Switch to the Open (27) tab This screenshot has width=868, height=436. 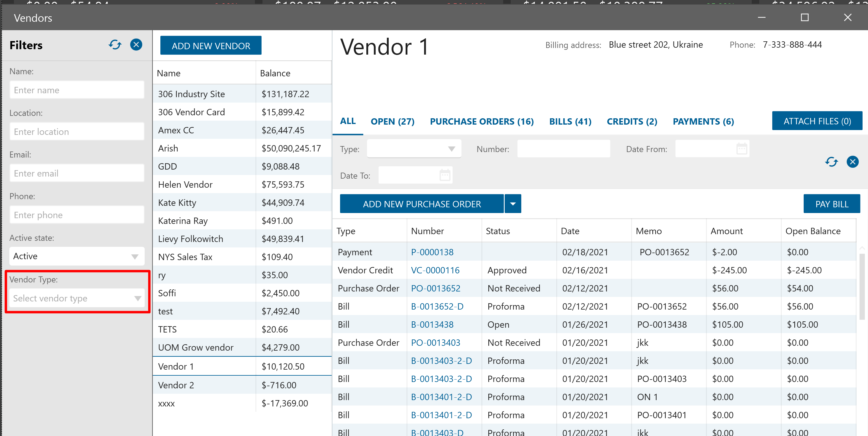(x=392, y=122)
